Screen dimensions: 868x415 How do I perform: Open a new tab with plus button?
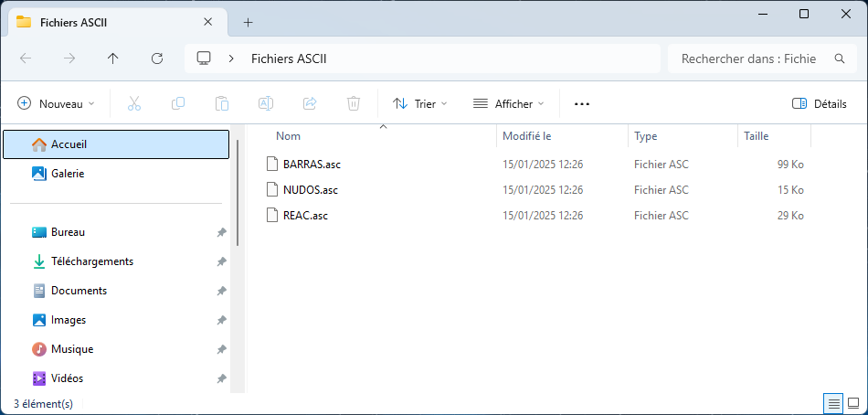[x=248, y=22]
